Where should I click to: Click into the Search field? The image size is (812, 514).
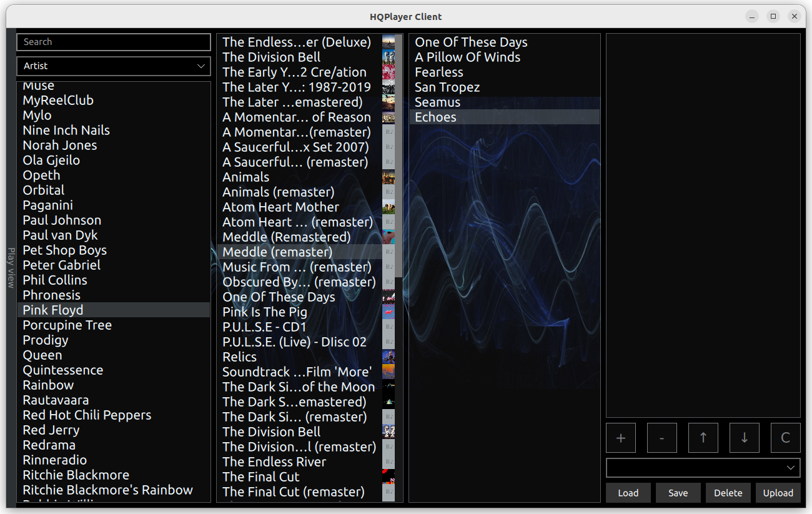pyautogui.click(x=114, y=42)
